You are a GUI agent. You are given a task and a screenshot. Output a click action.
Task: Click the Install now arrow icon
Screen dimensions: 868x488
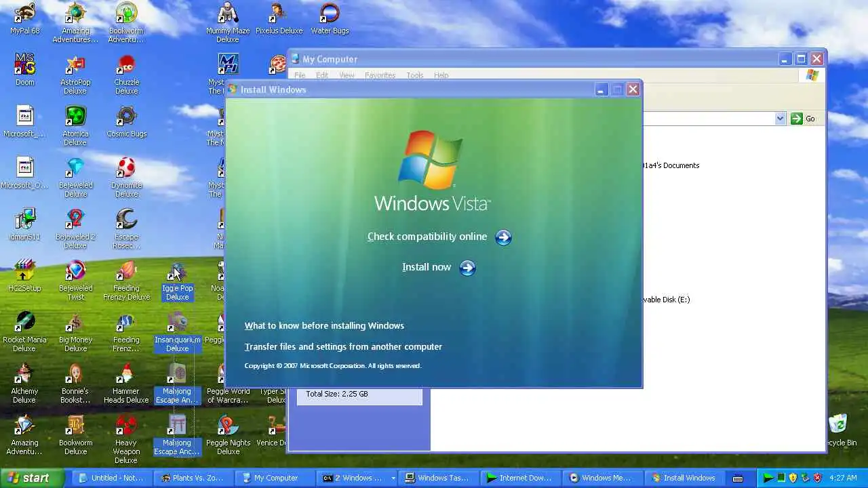[x=467, y=268]
